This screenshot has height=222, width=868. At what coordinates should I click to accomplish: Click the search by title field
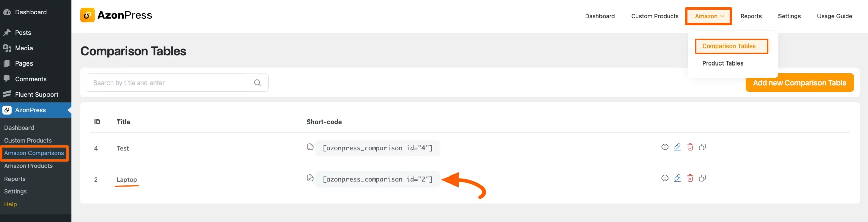click(166, 82)
